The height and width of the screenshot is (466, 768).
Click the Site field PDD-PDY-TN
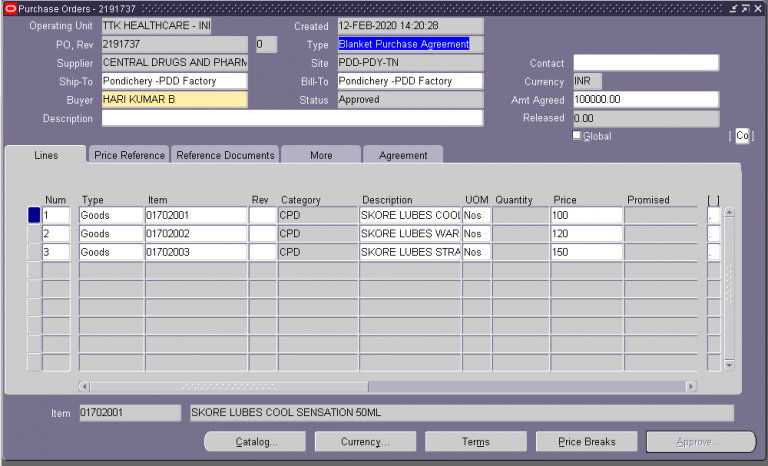click(410, 63)
